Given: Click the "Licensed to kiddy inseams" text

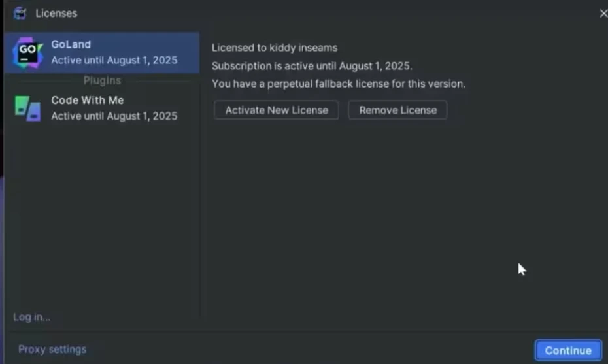Looking at the screenshot, I should (274, 48).
